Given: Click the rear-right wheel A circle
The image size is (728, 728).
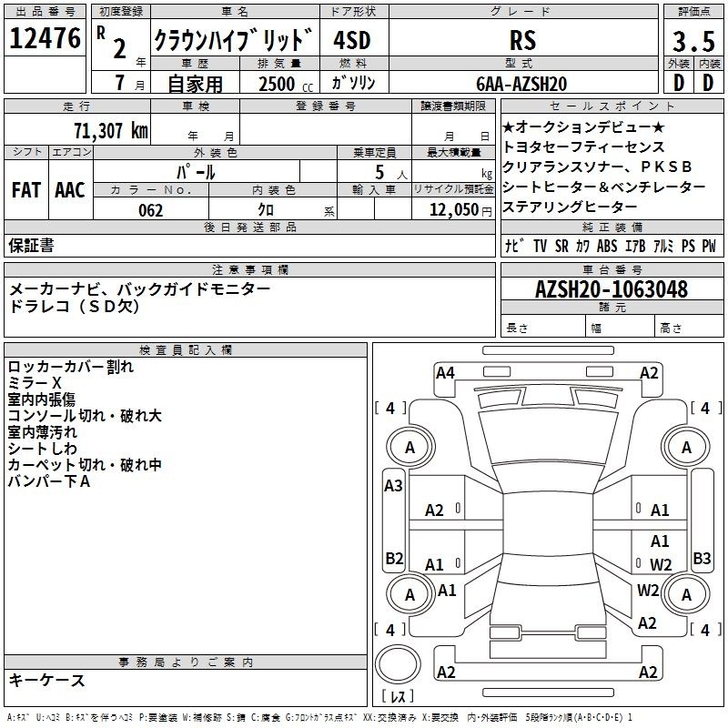Looking at the screenshot, I should (x=686, y=594).
